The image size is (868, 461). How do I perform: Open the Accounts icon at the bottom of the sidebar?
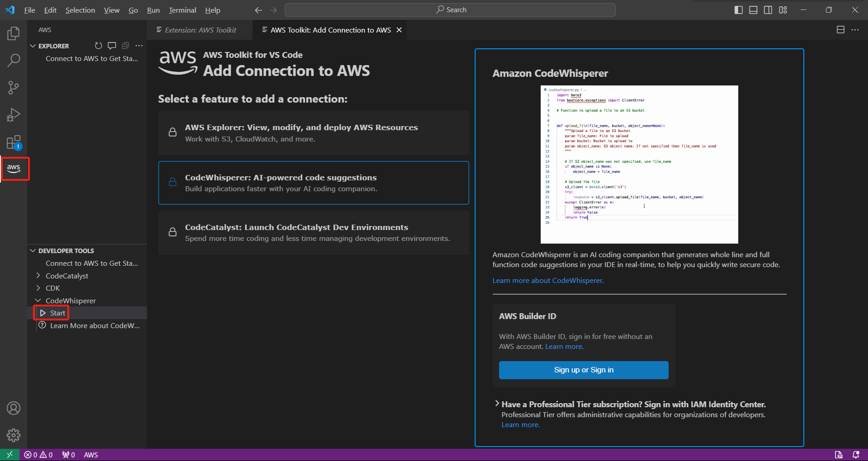pos(14,408)
